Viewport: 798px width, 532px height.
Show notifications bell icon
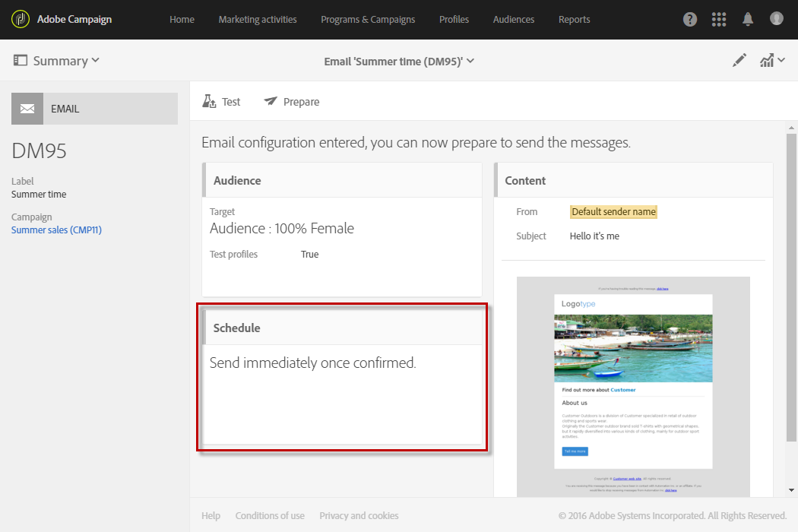[748, 19]
